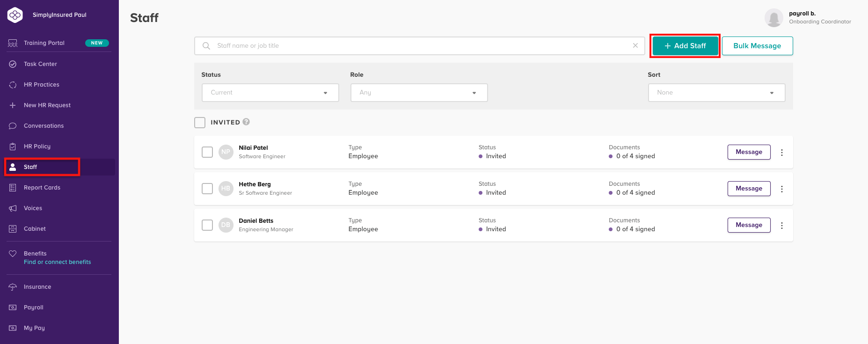The width and height of the screenshot is (868, 344).
Task: Click the Add Staff button
Action: pos(685,46)
